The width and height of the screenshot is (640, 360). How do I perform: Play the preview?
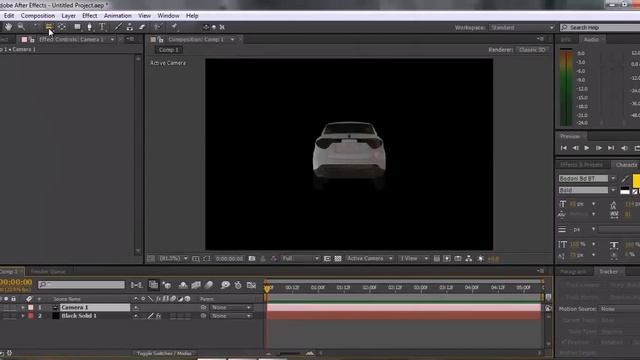587,148
